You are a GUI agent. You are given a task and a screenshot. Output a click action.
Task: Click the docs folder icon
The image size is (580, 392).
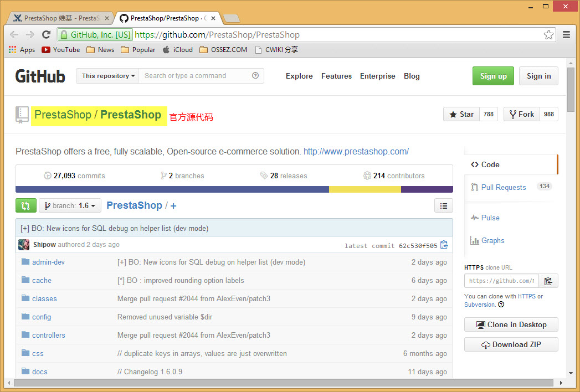(x=25, y=372)
